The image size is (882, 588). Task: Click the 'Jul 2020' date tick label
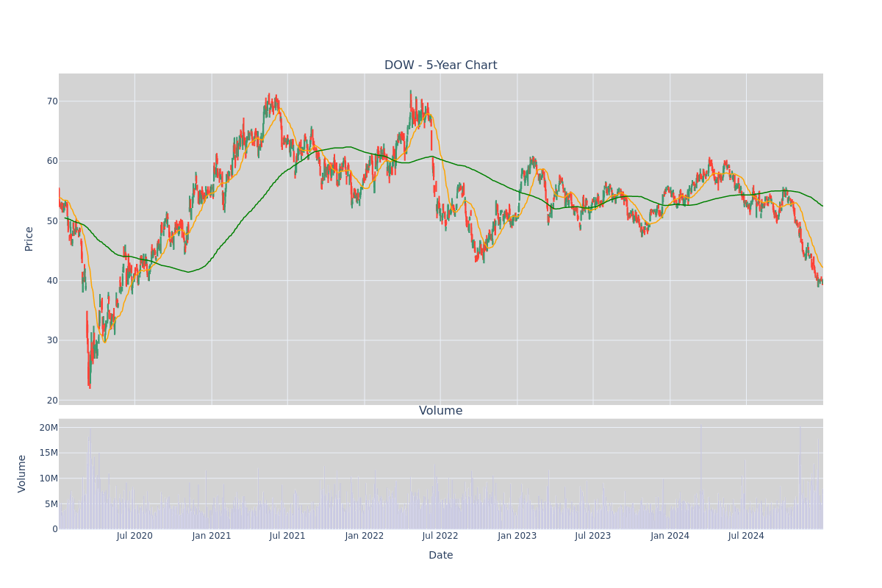point(135,536)
